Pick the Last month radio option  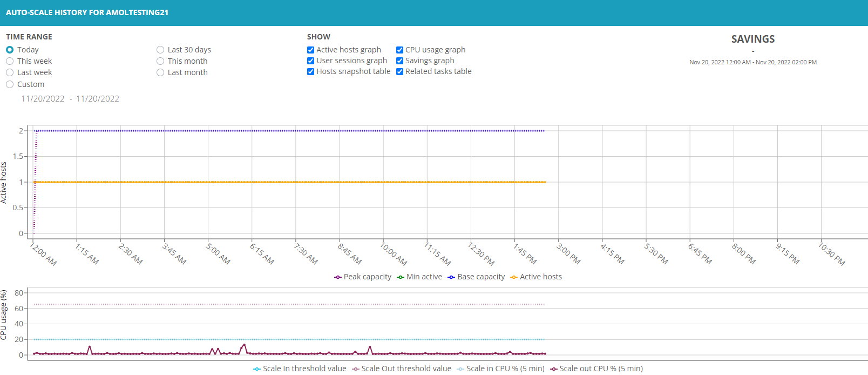[160, 72]
